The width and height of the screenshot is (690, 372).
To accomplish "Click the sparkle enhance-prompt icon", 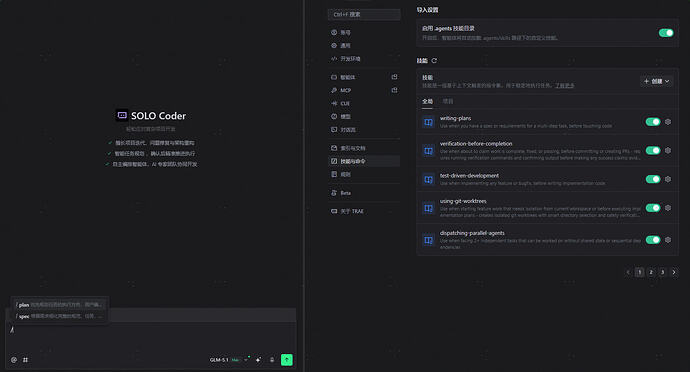I will 258,360.
